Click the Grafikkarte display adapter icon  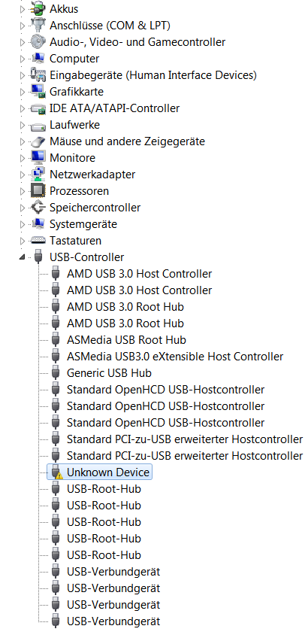(x=38, y=92)
